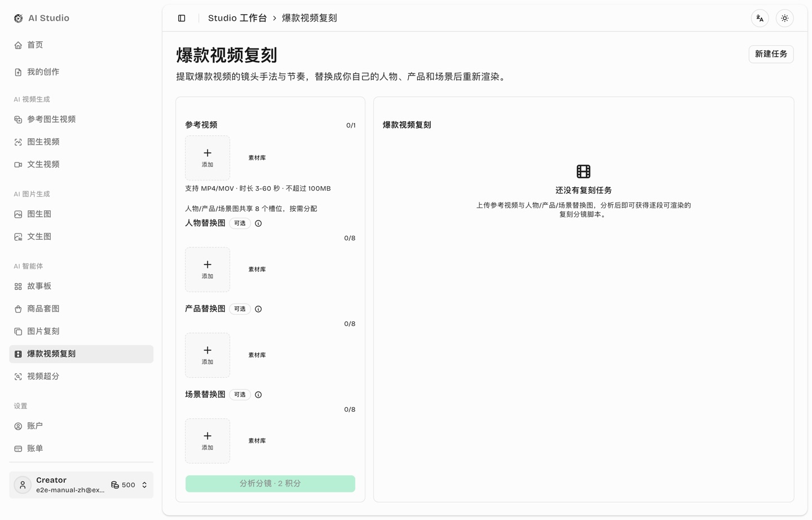Click 爆款视频复刻 breadcrumb text

[x=310, y=18]
